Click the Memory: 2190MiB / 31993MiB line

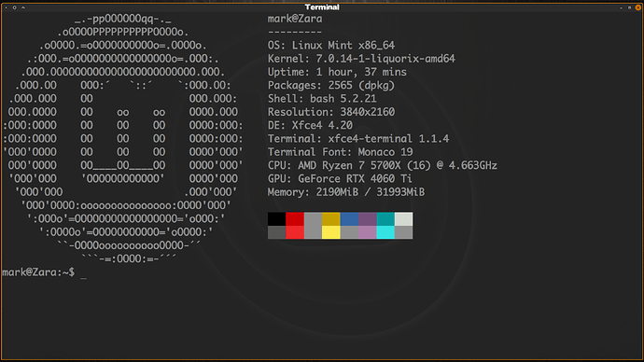tap(346, 192)
